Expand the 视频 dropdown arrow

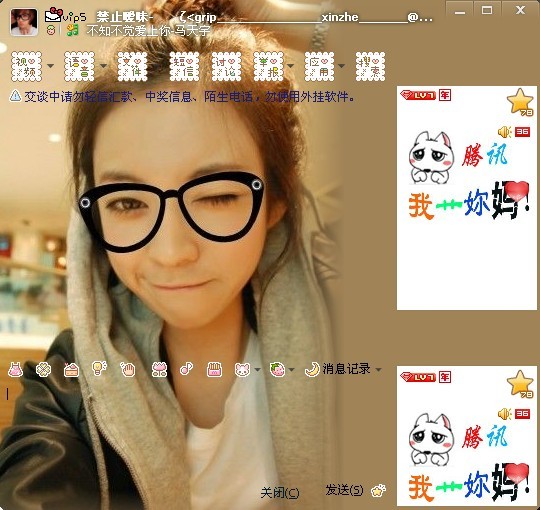pyautogui.click(x=50, y=66)
